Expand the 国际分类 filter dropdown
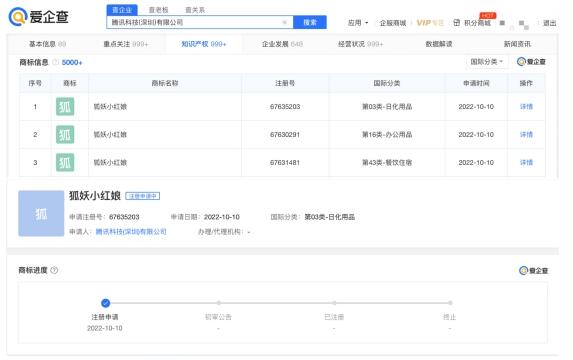The width and height of the screenshot is (573, 360). tap(486, 62)
